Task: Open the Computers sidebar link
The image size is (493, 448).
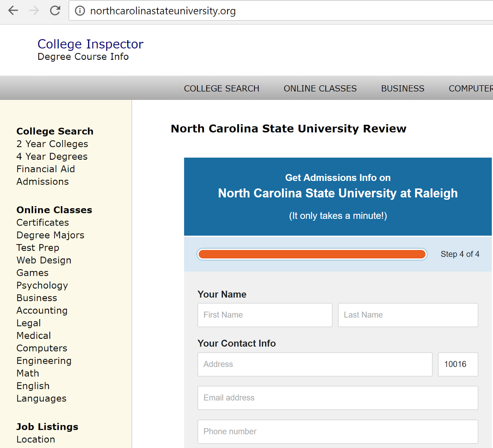Action: coord(42,348)
